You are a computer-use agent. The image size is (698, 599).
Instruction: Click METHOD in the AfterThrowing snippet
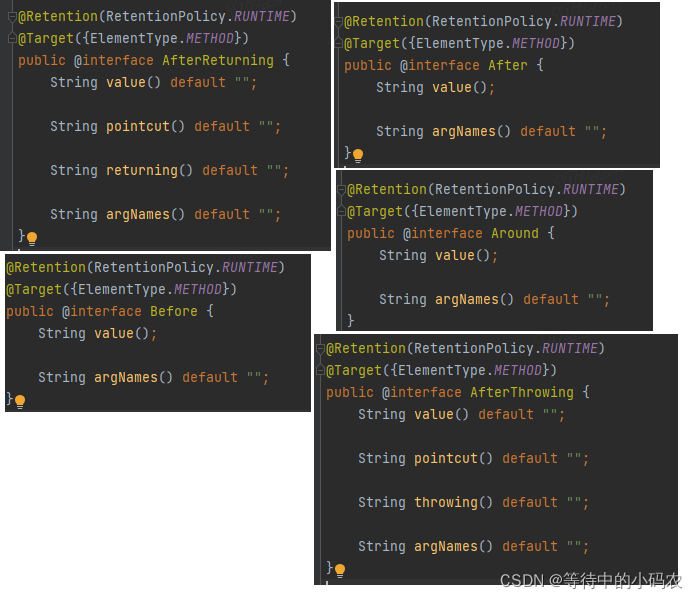[518, 370]
